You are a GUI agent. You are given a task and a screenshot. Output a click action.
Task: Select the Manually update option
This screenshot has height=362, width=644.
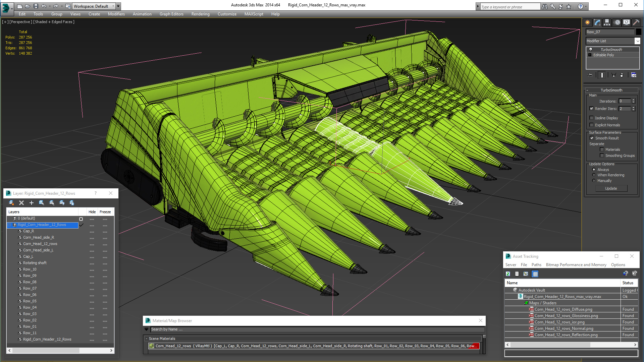tap(594, 181)
